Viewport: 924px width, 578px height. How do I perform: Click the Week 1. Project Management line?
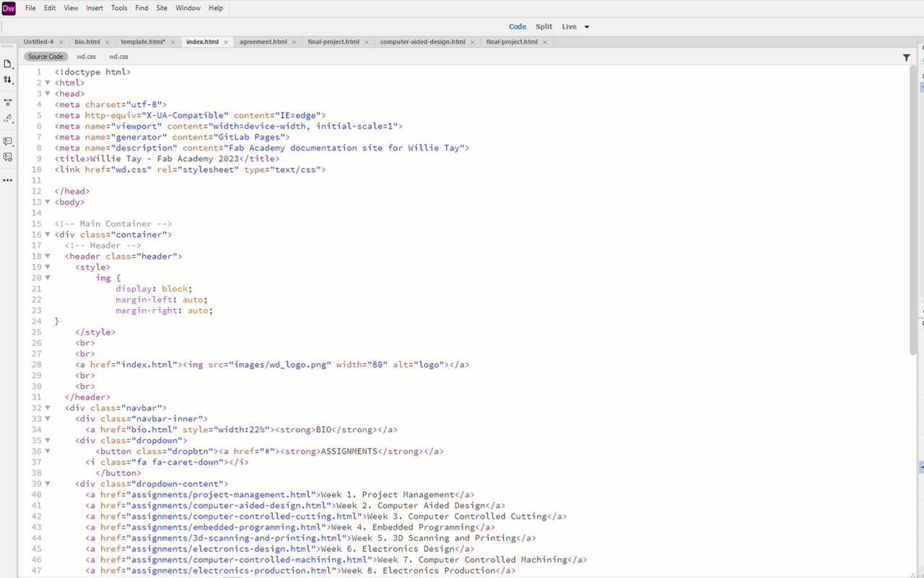(280, 495)
